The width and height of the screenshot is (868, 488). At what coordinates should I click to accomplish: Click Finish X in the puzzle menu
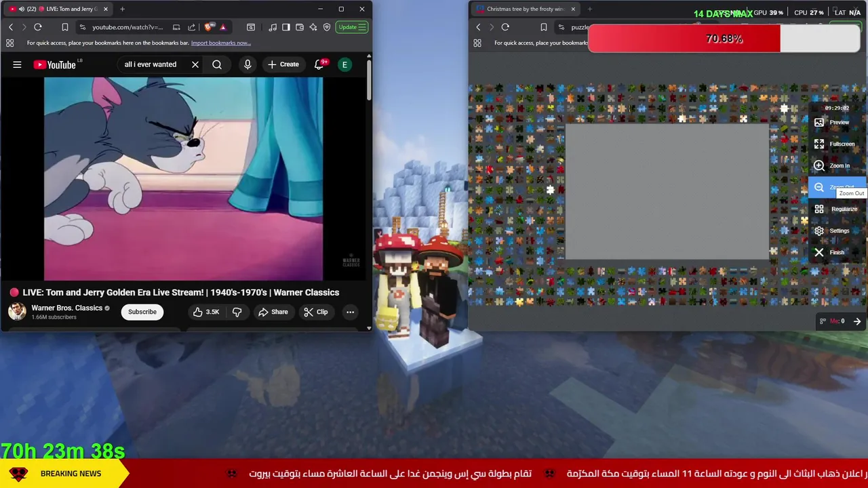point(819,252)
